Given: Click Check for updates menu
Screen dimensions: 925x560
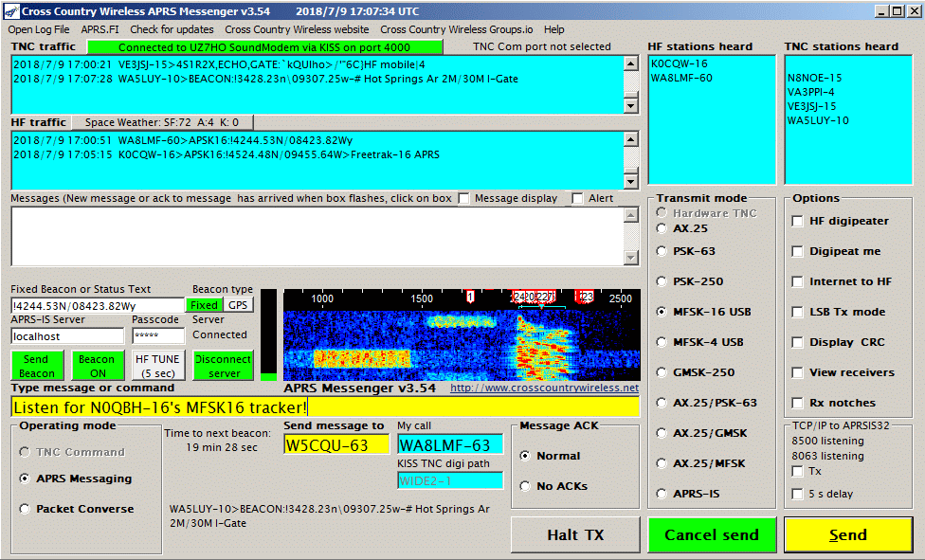Looking at the screenshot, I should [172, 29].
